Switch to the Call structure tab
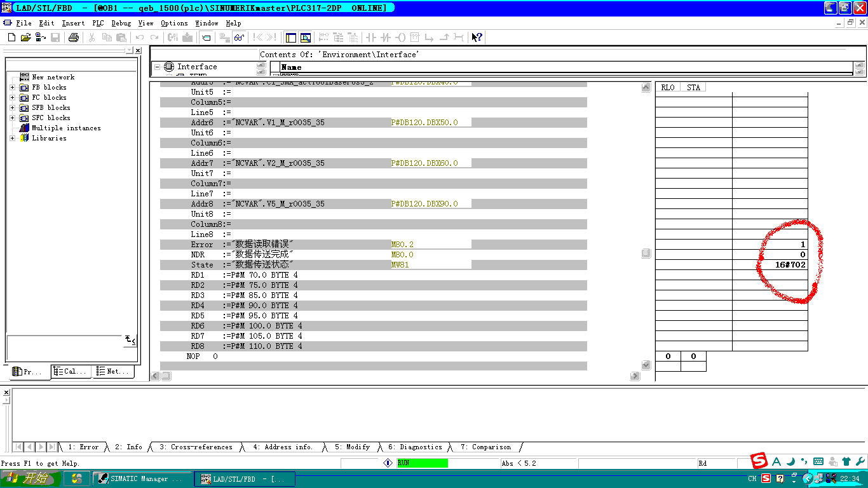Screen dimensions: 868x488 click(x=72, y=372)
